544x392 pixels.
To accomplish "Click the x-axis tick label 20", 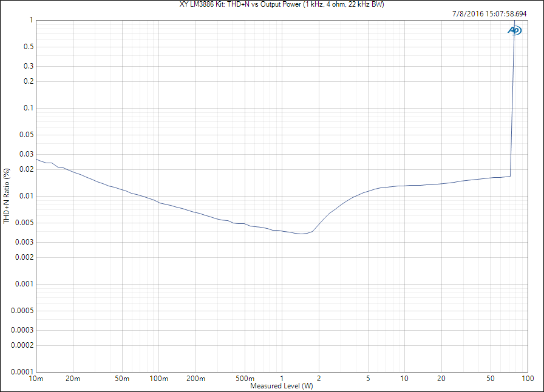I will click(441, 379).
